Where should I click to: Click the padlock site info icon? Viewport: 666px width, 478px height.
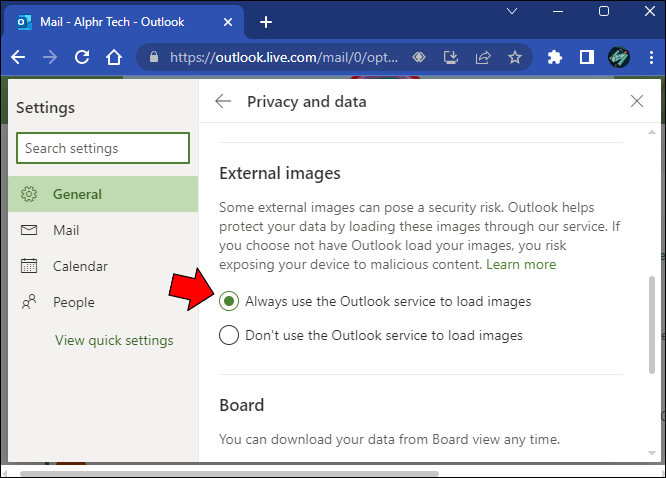pos(154,57)
